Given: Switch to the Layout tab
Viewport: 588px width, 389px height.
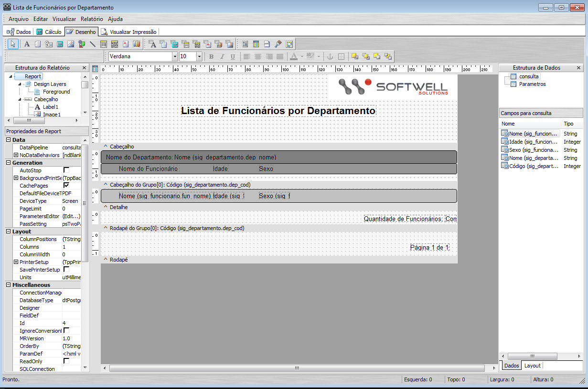Looking at the screenshot, I should click(532, 366).
